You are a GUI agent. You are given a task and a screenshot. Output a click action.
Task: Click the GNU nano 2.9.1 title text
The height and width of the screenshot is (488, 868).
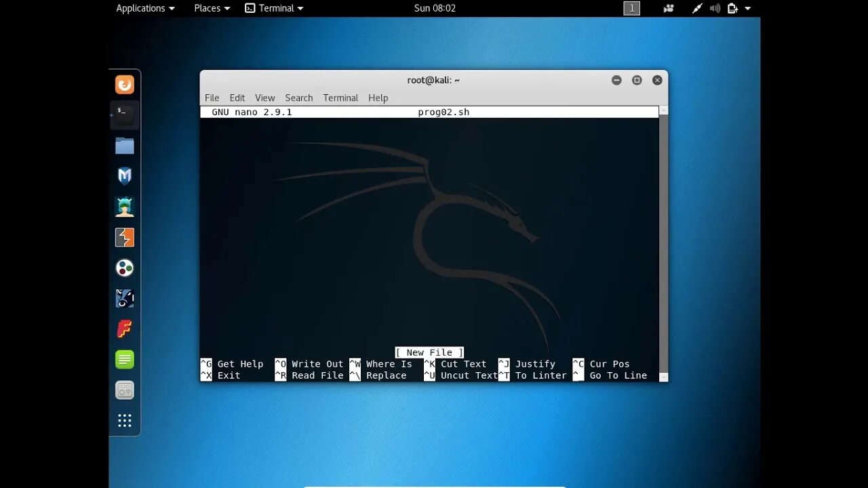coord(252,112)
